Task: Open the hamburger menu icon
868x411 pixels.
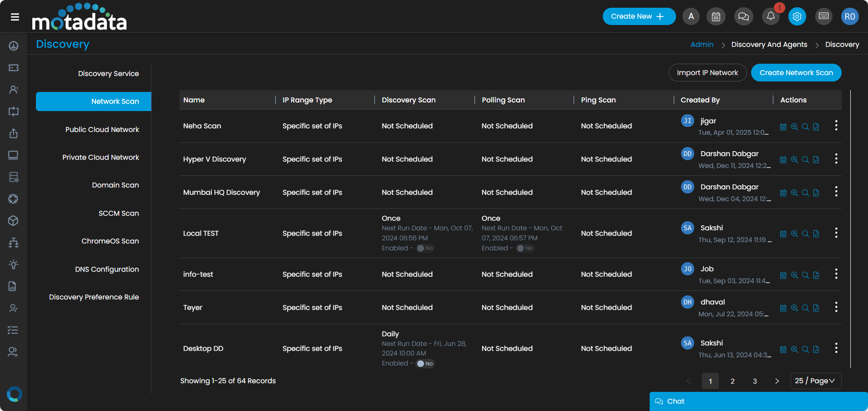Action: 15,17
